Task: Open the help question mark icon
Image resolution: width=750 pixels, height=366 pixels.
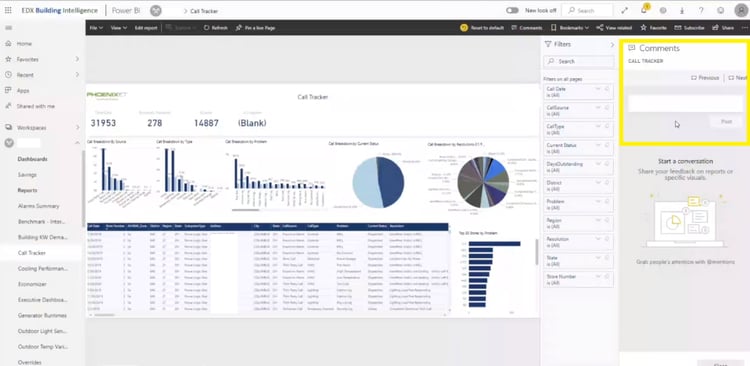Action: tap(701, 10)
